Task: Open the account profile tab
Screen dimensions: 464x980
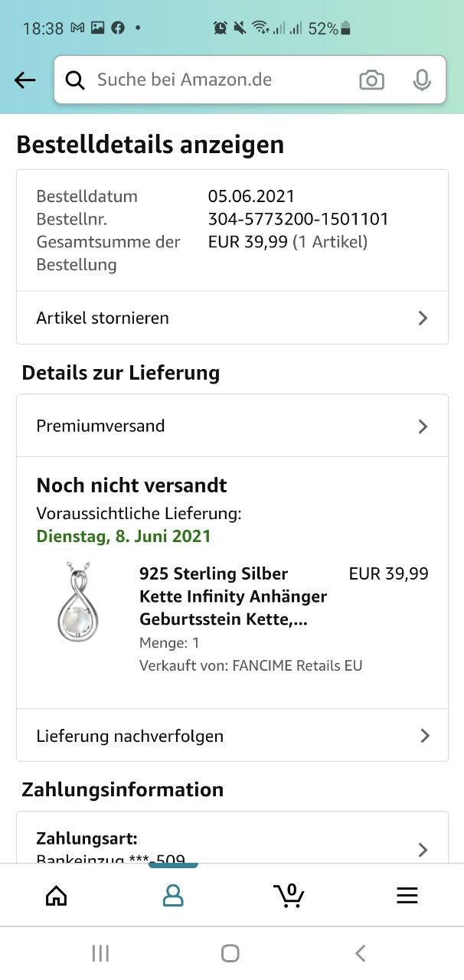Action: coord(173,896)
